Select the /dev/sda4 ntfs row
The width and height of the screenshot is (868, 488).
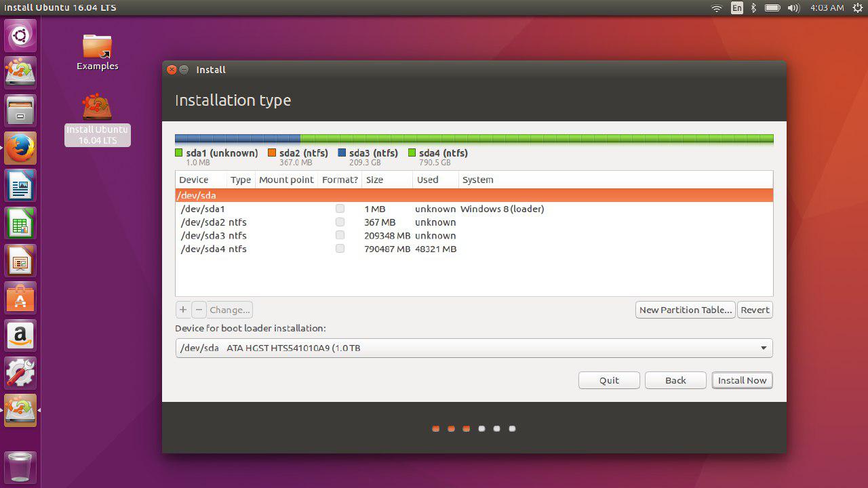tap(474, 249)
